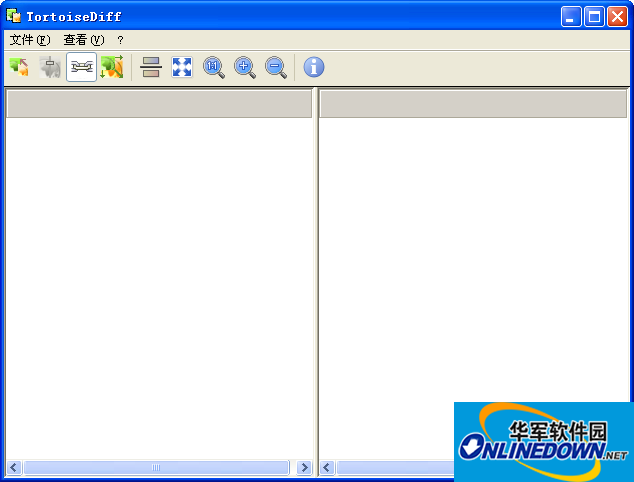Screen dimensions: 634x482
Task: Click the open images toolbar icon
Action: pyautogui.click(x=19, y=67)
